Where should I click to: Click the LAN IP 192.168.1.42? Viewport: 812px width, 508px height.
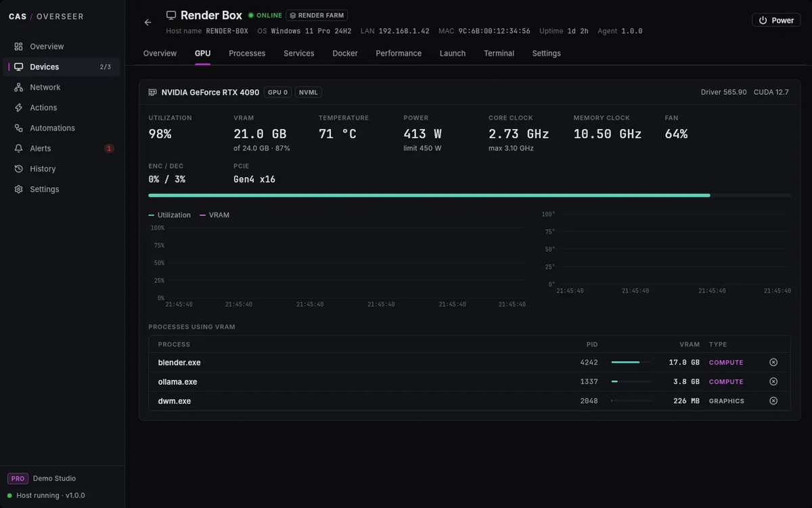pyautogui.click(x=404, y=31)
